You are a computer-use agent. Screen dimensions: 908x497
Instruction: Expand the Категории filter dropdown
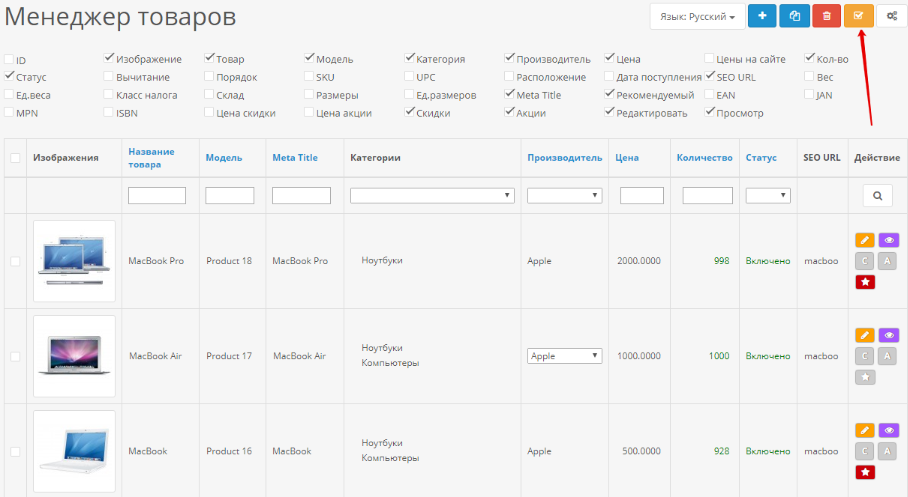pyautogui.click(x=431, y=196)
